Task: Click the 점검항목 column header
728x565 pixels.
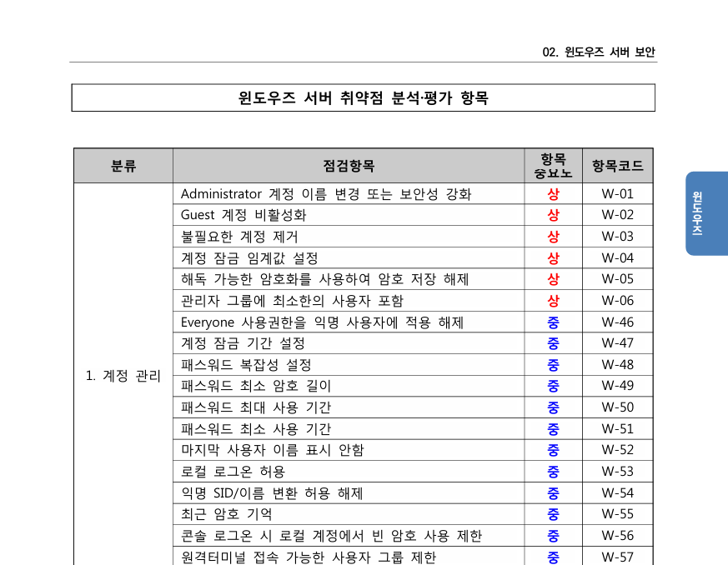Action: pyautogui.click(x=349, y=166)
